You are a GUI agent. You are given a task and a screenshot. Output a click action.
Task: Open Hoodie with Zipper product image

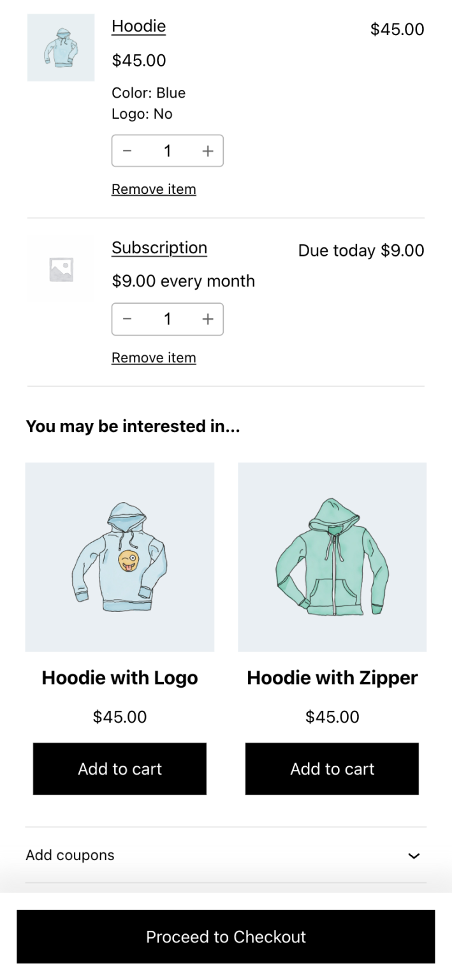click(332, 557)
